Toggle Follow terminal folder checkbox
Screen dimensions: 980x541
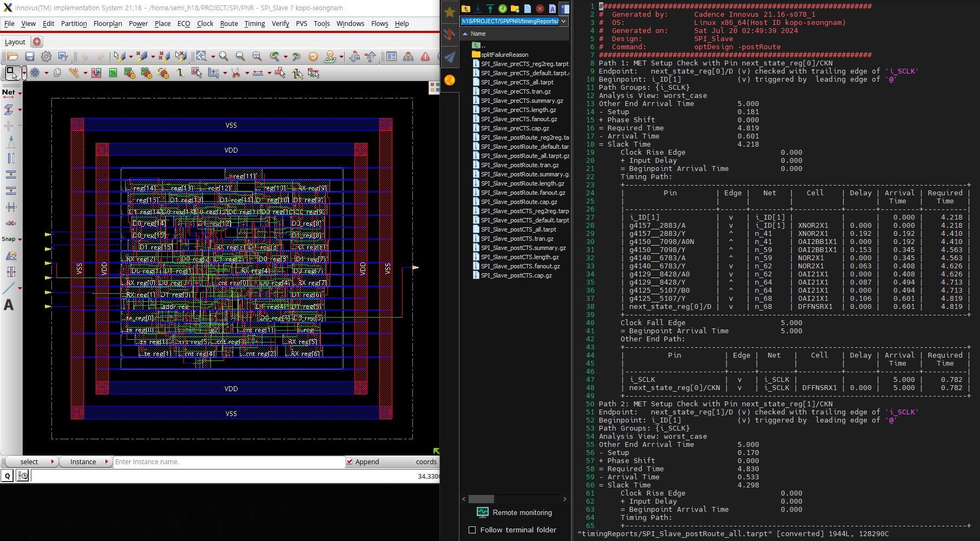tap(472, 530)
